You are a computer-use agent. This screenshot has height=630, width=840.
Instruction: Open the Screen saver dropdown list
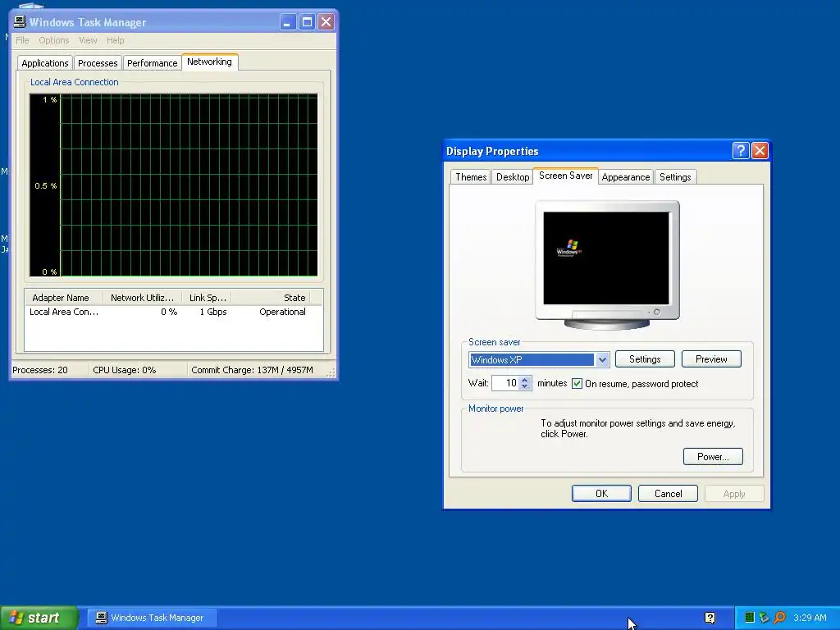coord(602,359)
